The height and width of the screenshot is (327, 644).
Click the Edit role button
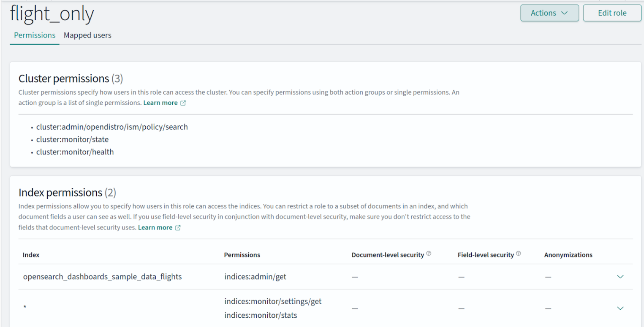[612, 13]
